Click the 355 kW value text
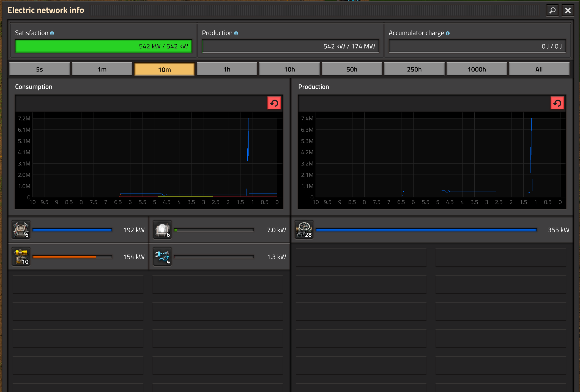The image size is (580, 392). coord(559,230)
